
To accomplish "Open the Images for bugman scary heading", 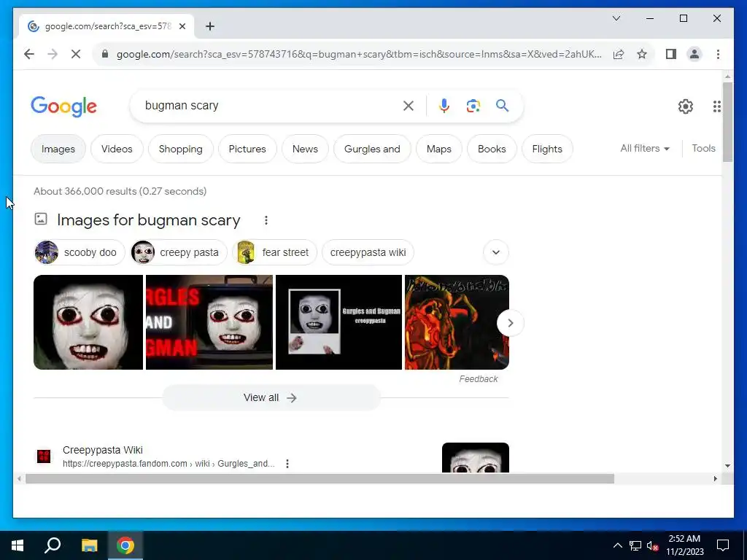I will 149,220.
